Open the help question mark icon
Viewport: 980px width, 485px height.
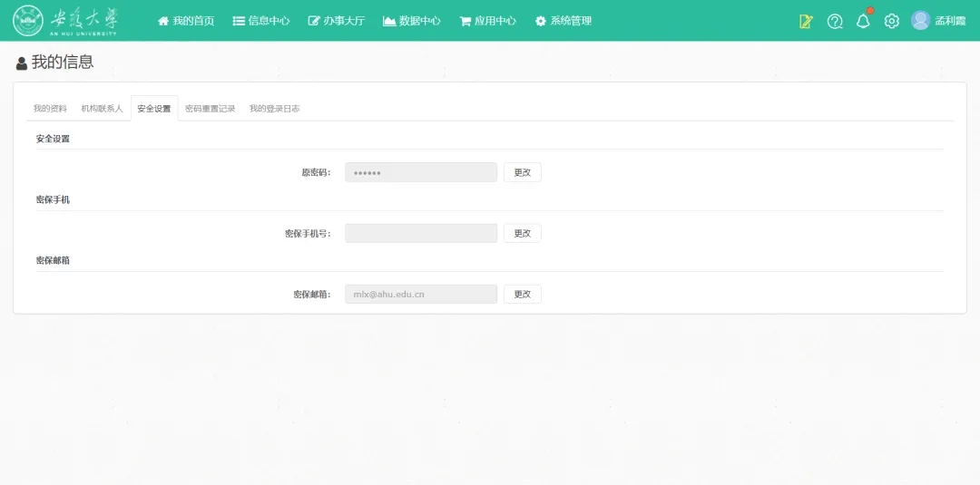click(x=835, y=21)
